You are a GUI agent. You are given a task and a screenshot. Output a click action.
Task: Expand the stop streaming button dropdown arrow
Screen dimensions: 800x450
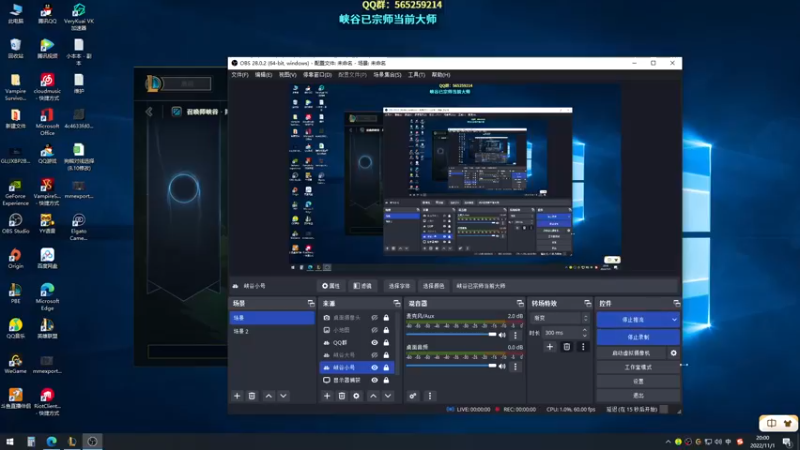(x=674, y=320)
